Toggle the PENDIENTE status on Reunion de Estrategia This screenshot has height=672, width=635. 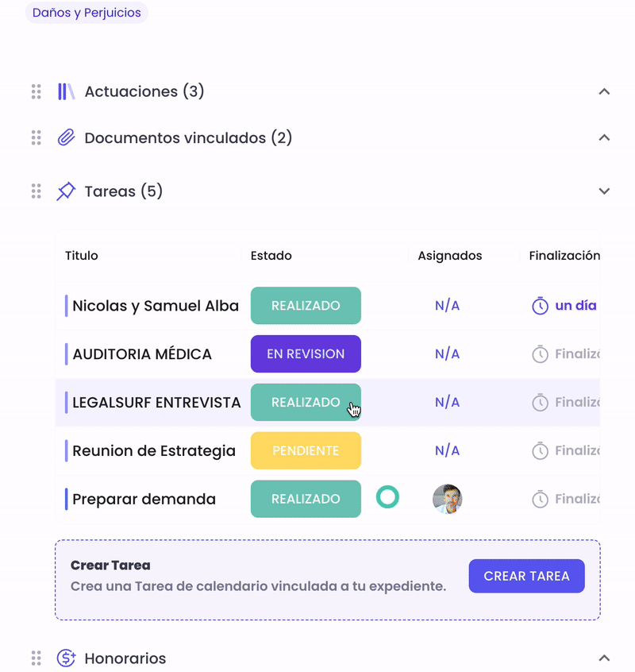pyautogui.click(x=306, y=450)
